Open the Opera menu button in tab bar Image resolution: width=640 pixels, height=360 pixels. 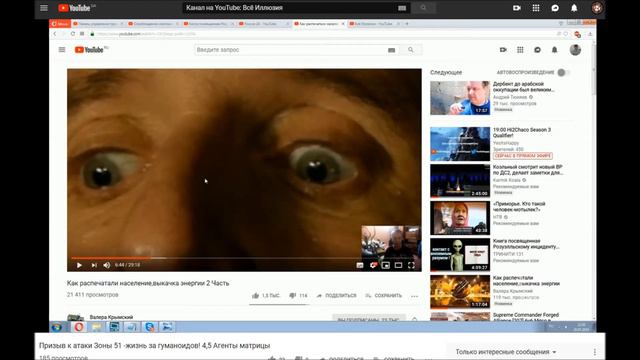pyautogui.click(x=60, y=24)
